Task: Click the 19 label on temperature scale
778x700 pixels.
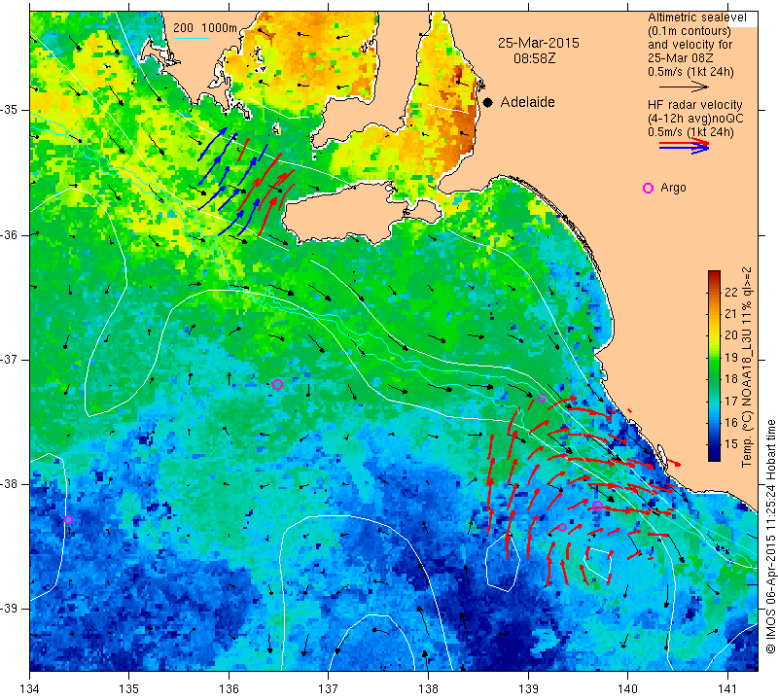Action: pyautogui.click(x=731, y=357)
